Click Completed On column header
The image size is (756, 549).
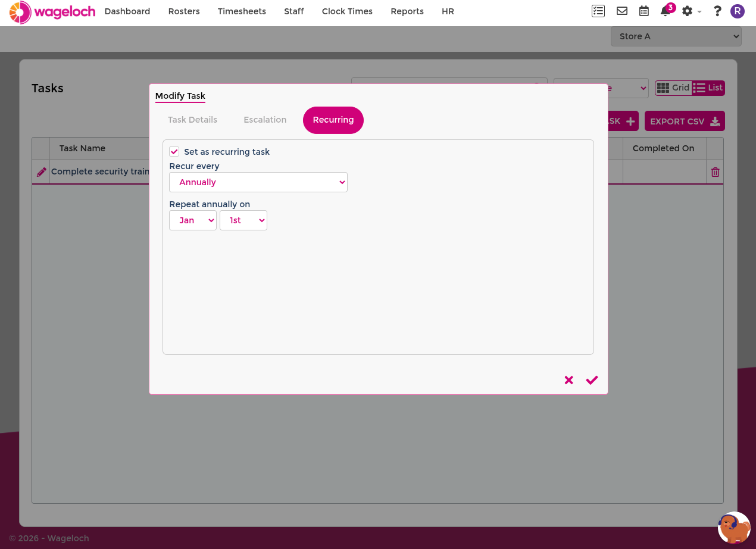point(663,148)
